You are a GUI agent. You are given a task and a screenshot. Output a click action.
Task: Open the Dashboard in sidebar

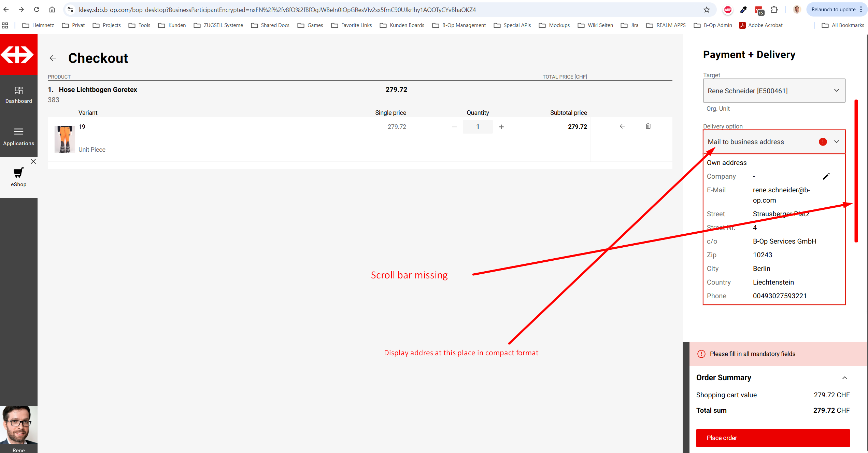18,95
